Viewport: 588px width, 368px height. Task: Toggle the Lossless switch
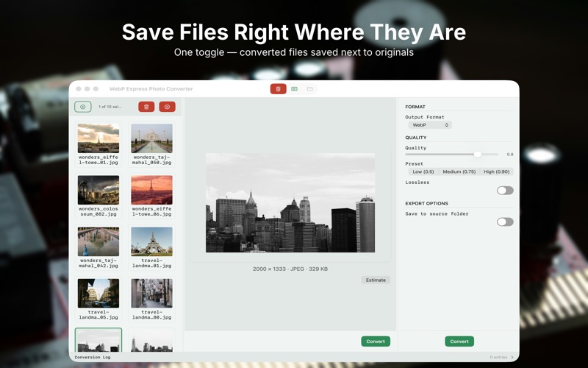[505, 191]
